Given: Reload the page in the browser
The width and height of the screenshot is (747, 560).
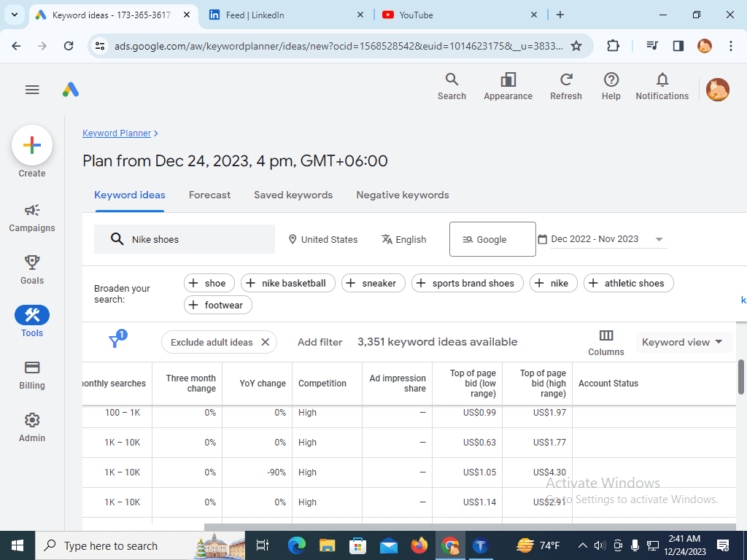Looking at the screenshot, I should [x=69, y=46].
